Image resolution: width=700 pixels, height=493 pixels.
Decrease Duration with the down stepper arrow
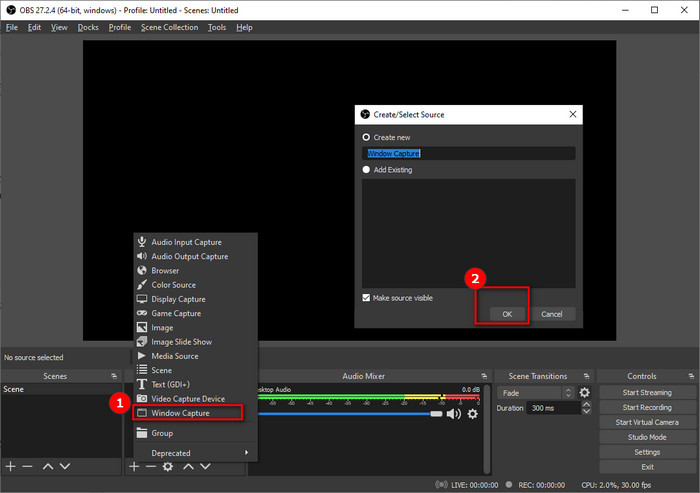[586, 411]
